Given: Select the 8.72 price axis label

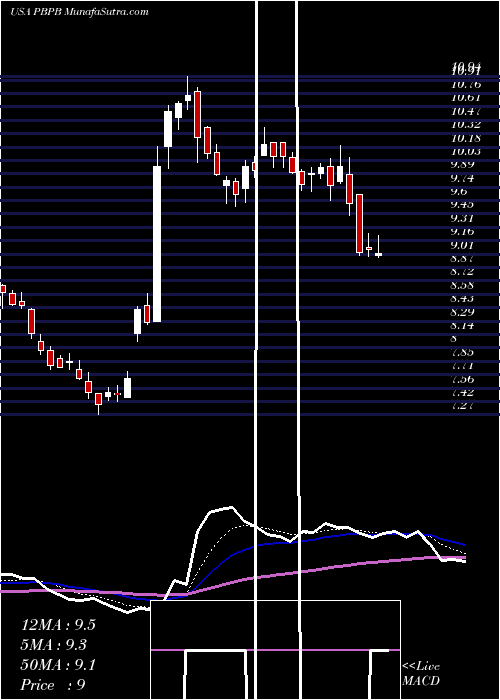Looking at the screenshot, I should pyautogui.click(x=463, y=272).
